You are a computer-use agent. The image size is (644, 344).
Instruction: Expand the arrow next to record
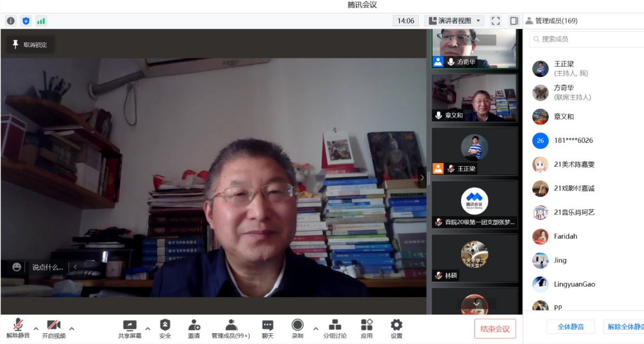316,328
